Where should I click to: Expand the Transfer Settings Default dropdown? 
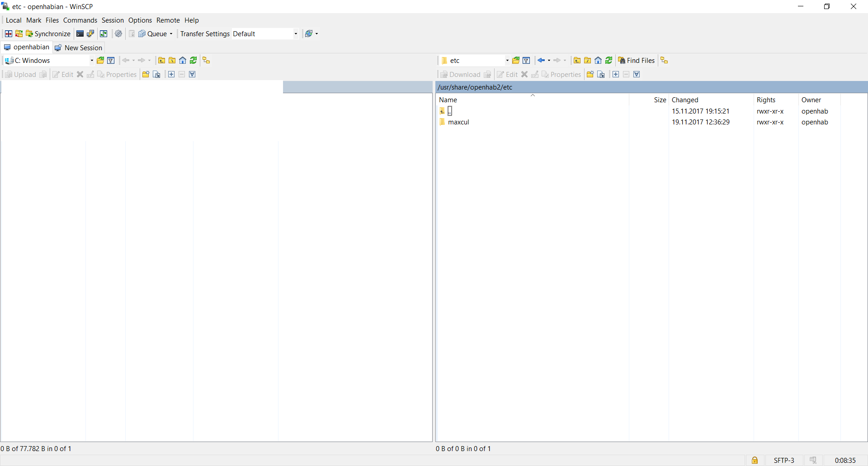click(x=296, y=34)
